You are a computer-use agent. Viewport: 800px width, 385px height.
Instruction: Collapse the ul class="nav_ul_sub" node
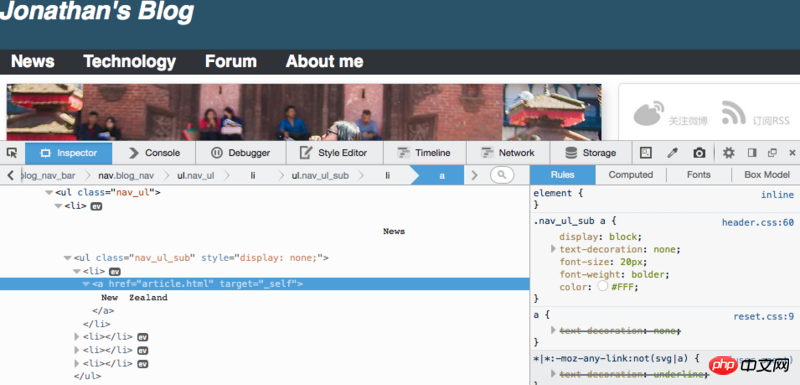67,258
